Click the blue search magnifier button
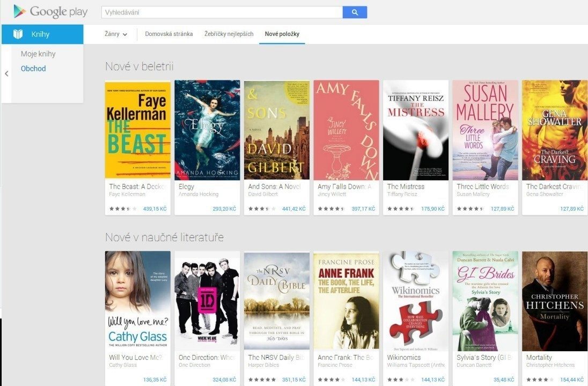588x386 pixels. tap(355, 12)
